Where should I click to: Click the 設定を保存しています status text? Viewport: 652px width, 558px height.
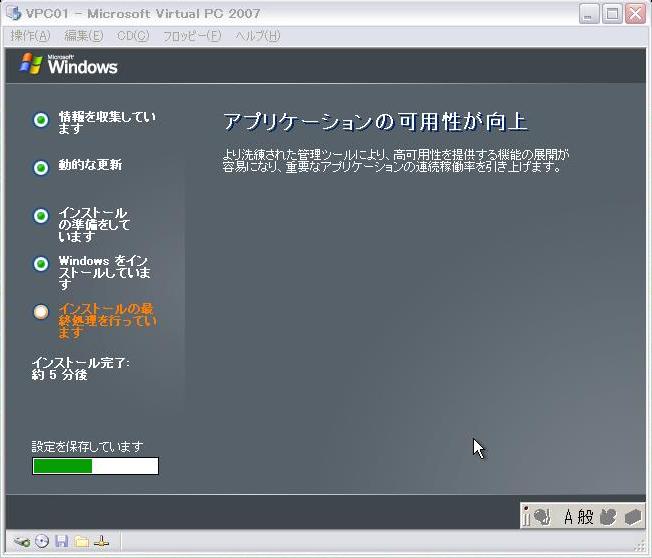pos(87,447)
